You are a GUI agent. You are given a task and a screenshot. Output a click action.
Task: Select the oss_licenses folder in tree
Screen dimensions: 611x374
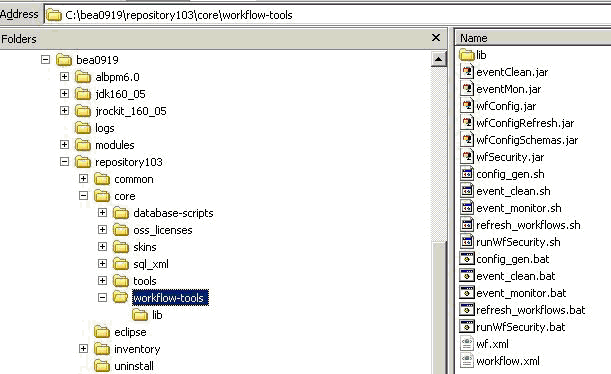pos(153,230)
